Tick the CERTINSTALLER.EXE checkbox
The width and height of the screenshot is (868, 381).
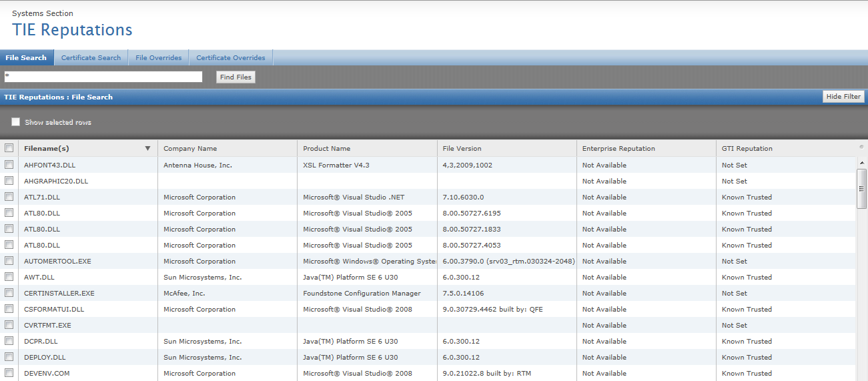[x=9, y=292]
